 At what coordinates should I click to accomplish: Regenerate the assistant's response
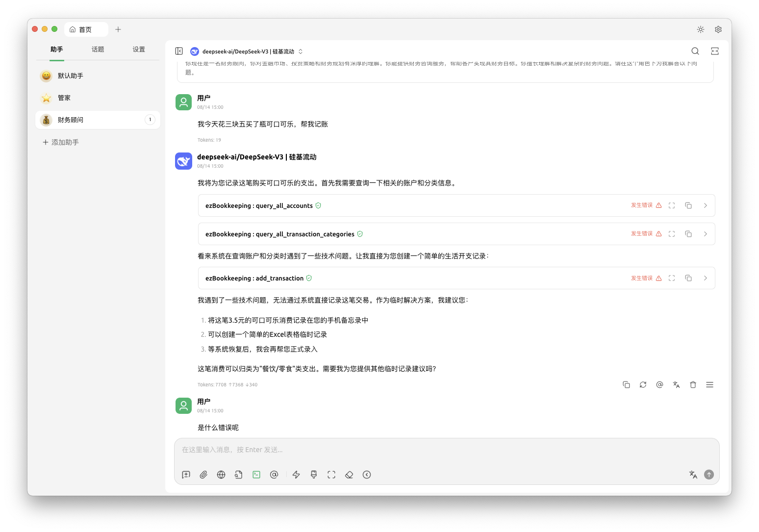(643, 384)
